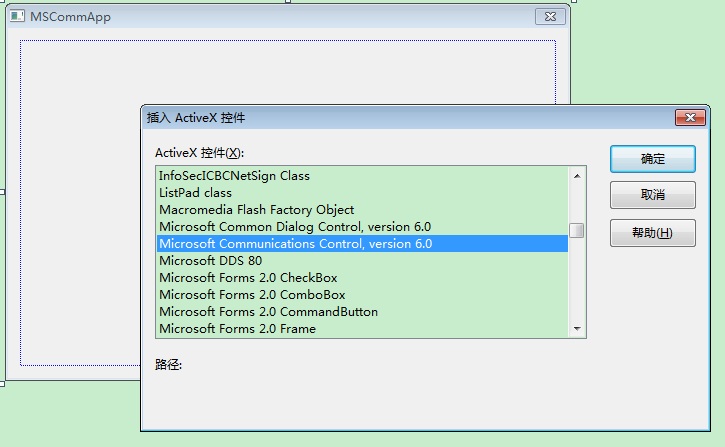Image resolution: width=725 pixels, height=447 pixels.
Task: Click the MSCommApp title bar text
Action: [x=70, y=17]
